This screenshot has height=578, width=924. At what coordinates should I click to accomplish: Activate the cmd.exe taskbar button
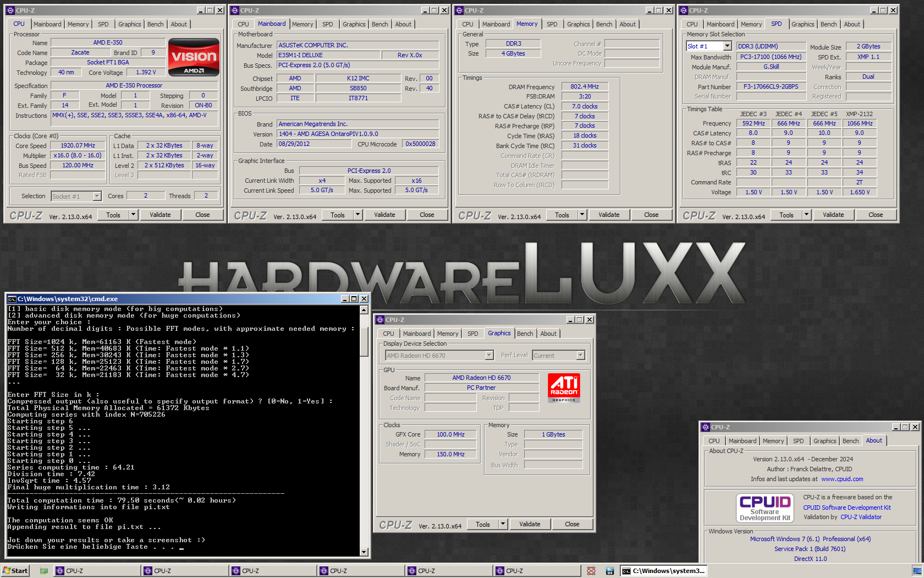(x=663, y=571)
